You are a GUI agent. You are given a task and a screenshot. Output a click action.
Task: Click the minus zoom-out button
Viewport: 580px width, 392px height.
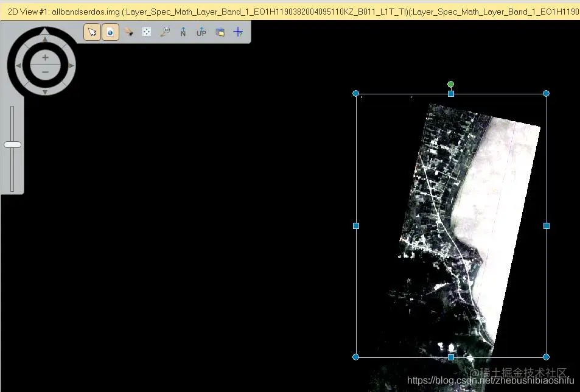pyautogui.click(x=45, y=72)
